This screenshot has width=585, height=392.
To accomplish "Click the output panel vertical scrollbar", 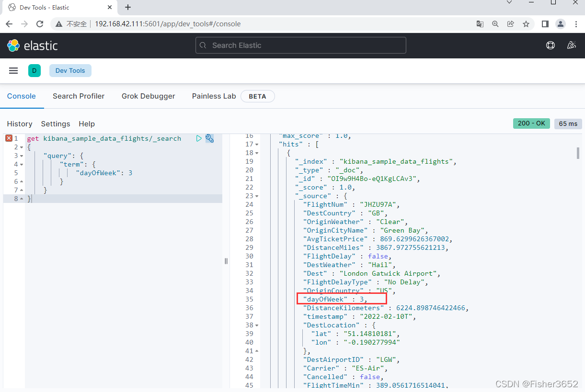I will tap(578, 153).
